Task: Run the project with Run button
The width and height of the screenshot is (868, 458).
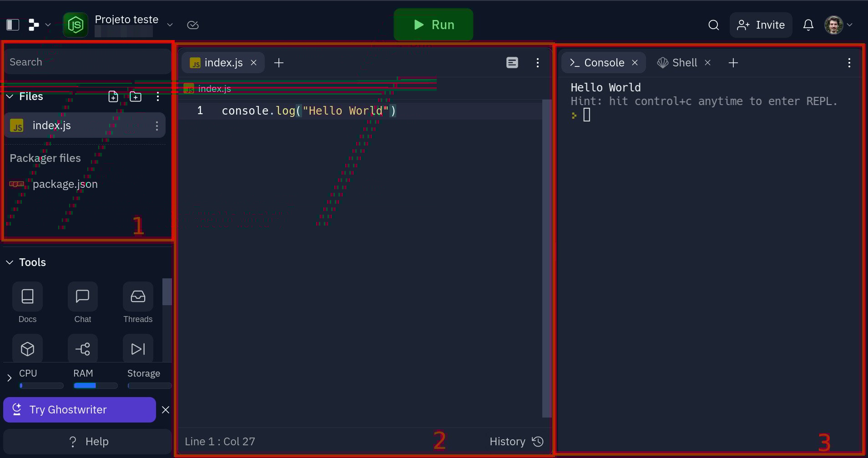Action: [x=433, y=25]
